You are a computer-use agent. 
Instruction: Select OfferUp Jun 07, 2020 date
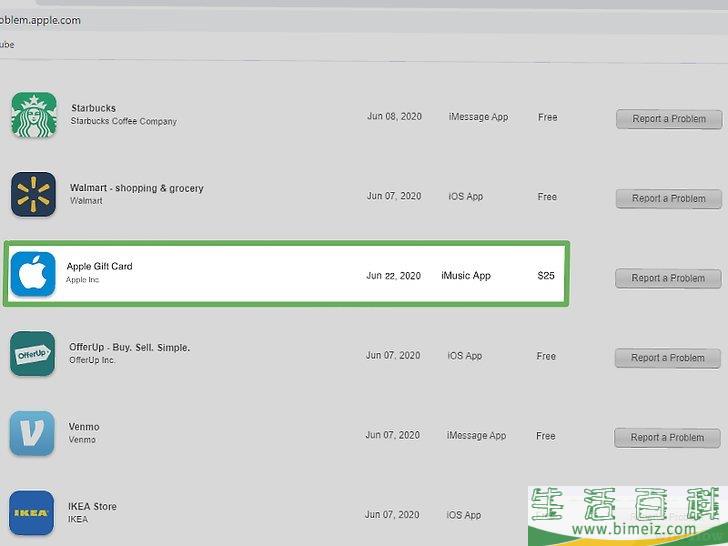[393, 356]
